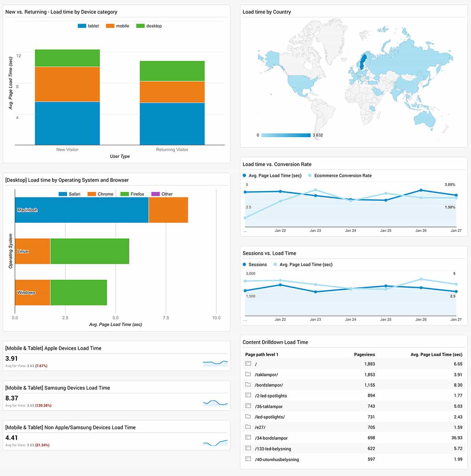Screen dimensions: 471x476
Task: Click the "Content Drilldown Load Time" title
Action: pos(275,342)
